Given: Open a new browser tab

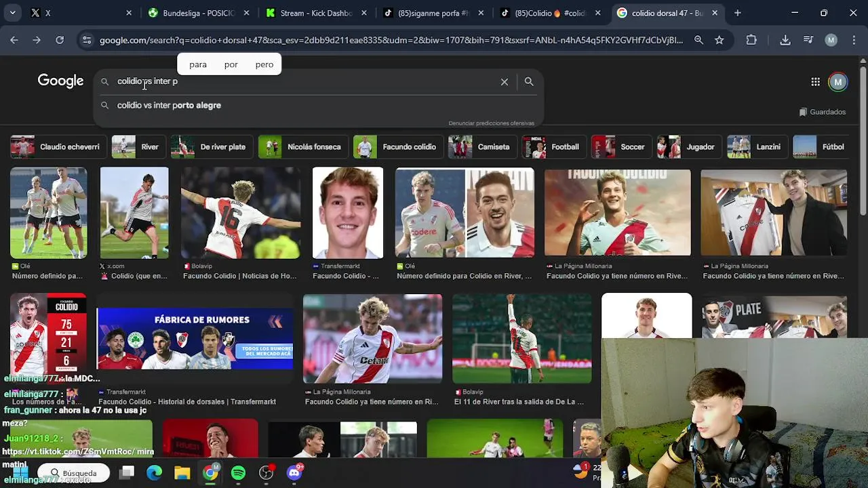Looking at the screenshot, I should pyautogui.click(x=738, y=13).
